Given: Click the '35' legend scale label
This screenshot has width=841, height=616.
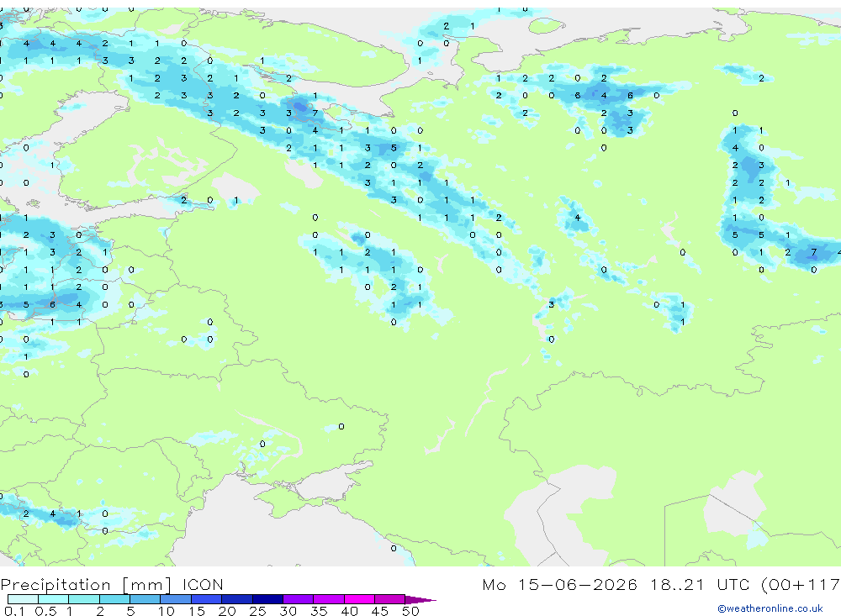Looking at the screenshot, I should coord(319,611).
